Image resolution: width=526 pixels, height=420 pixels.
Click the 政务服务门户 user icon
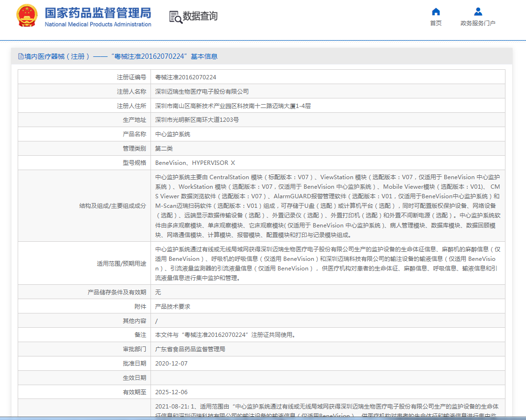tap(478, 12)
